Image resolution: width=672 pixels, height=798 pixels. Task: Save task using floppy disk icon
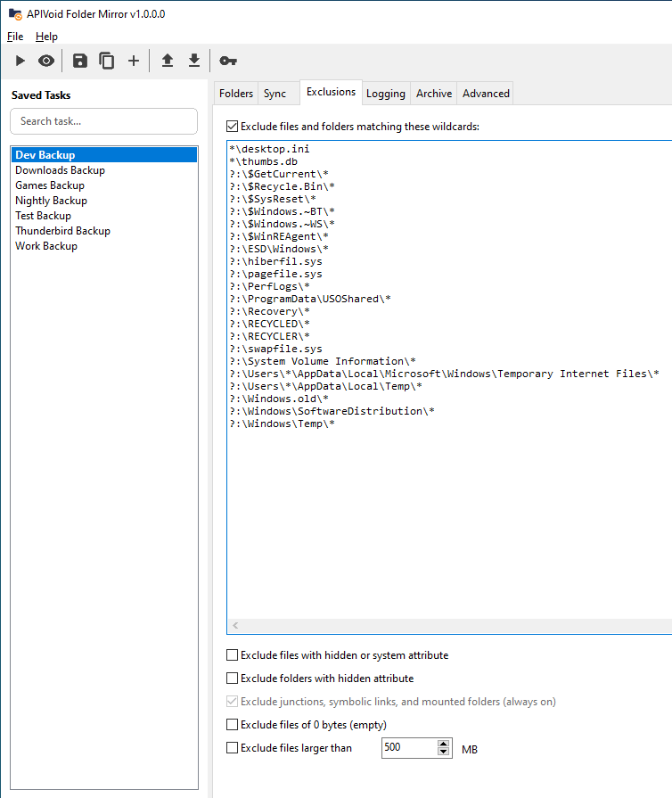pyautogui.click(x=80, y=61)
